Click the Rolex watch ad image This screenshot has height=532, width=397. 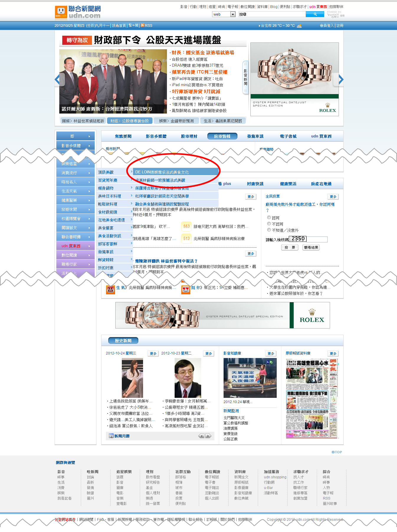click(x=294, y=79)
